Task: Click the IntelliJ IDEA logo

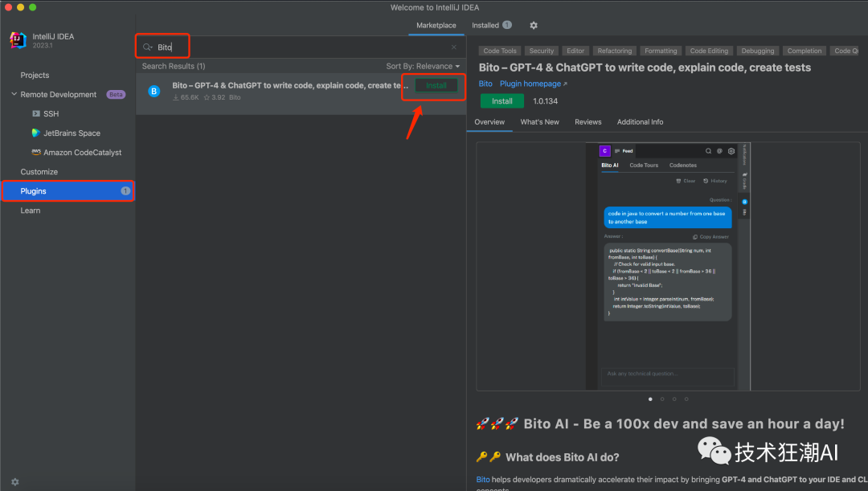Action: click(x=18, y=40)
